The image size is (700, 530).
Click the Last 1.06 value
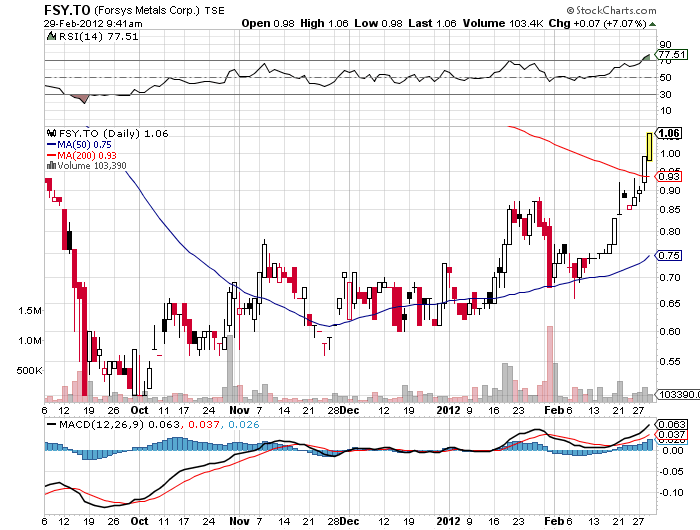(432, 23)
